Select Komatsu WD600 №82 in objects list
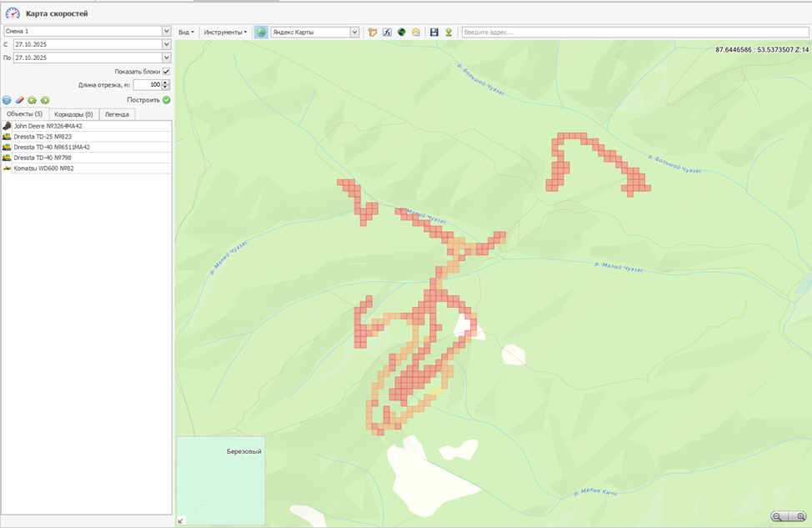Viewport: 812px width, 528px height. tap(43, 168)
